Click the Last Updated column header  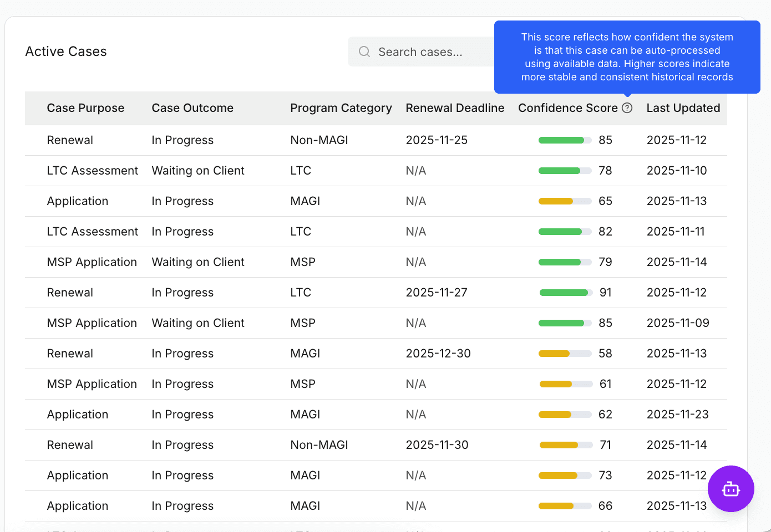coord(683,108)
